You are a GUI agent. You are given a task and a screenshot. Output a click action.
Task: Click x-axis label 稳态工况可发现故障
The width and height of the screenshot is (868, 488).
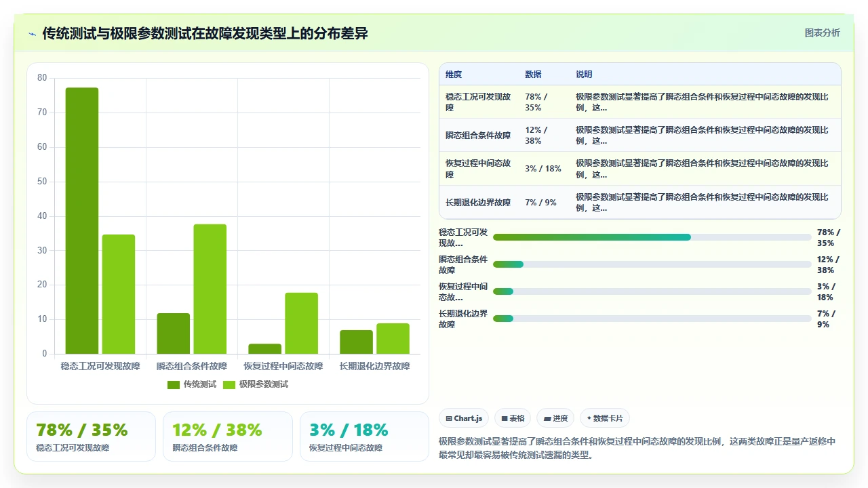coord(100,366)
